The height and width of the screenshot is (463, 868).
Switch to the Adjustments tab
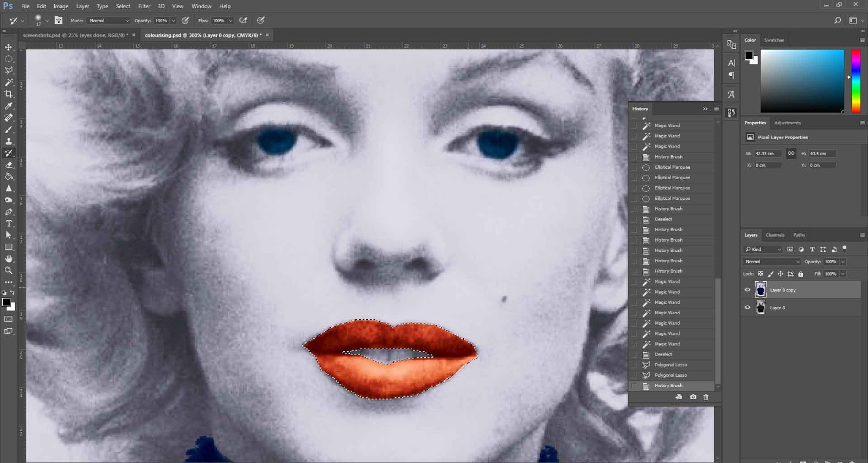[787, 123]
